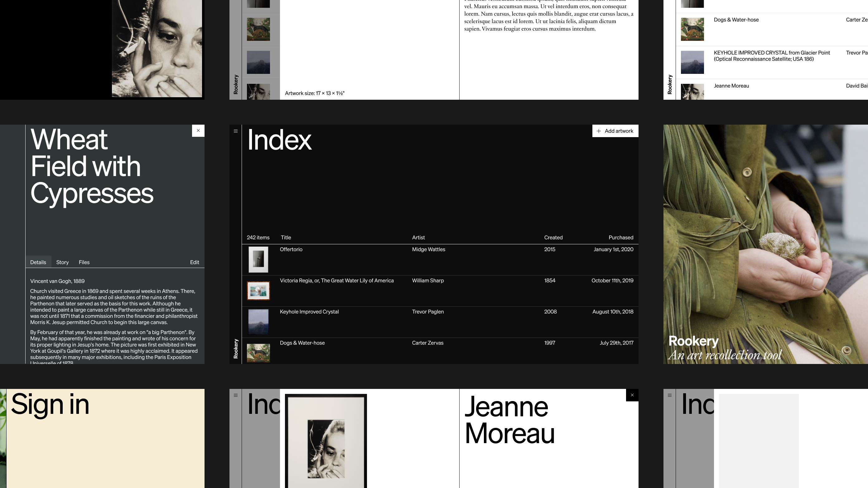Select the Details tab
The image size is (868, 488).
click(38, 262)
